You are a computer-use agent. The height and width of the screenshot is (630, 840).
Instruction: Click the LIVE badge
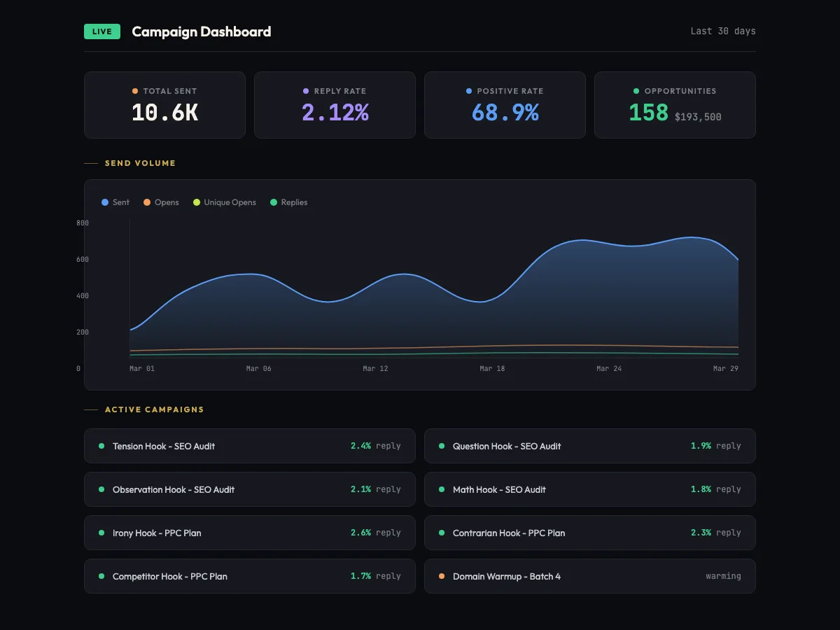102,31
